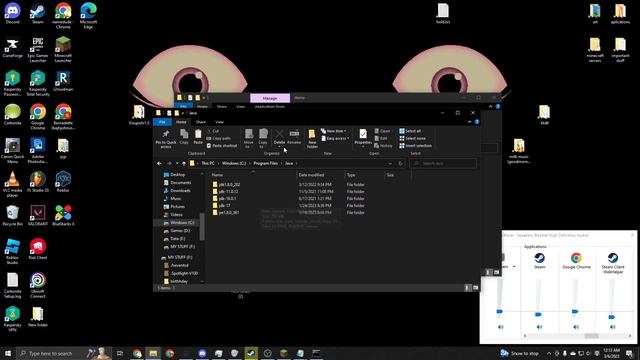
Task: Click the Copy icon in the ribbon
Action: 184,134
